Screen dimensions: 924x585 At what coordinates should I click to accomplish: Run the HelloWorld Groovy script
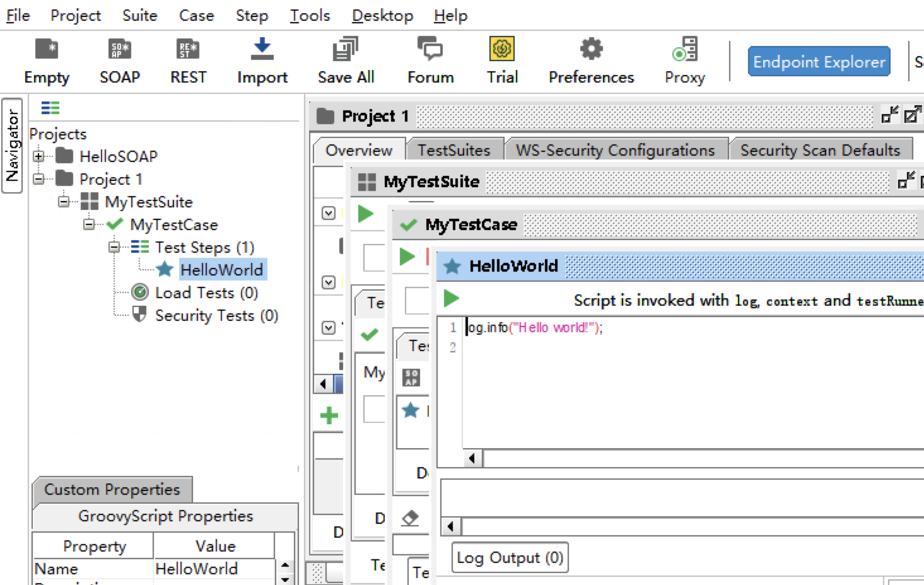[x=450, y=298]
